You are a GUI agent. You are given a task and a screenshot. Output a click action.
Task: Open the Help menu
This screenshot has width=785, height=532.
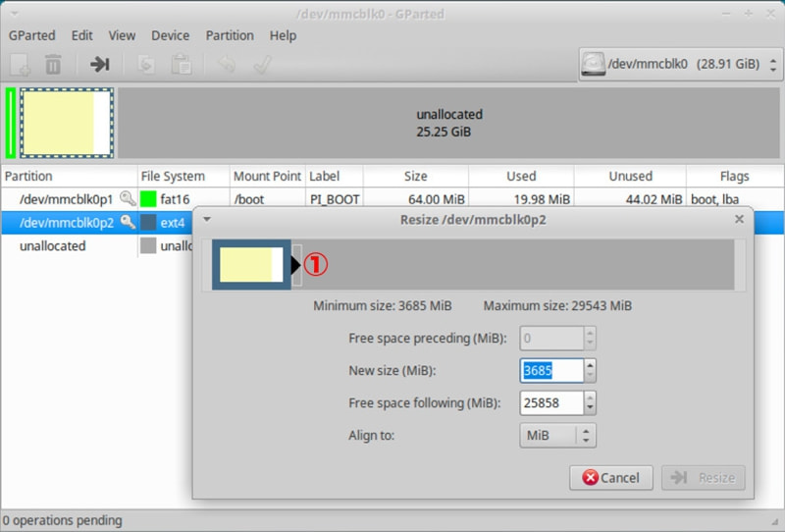[283, 35]
